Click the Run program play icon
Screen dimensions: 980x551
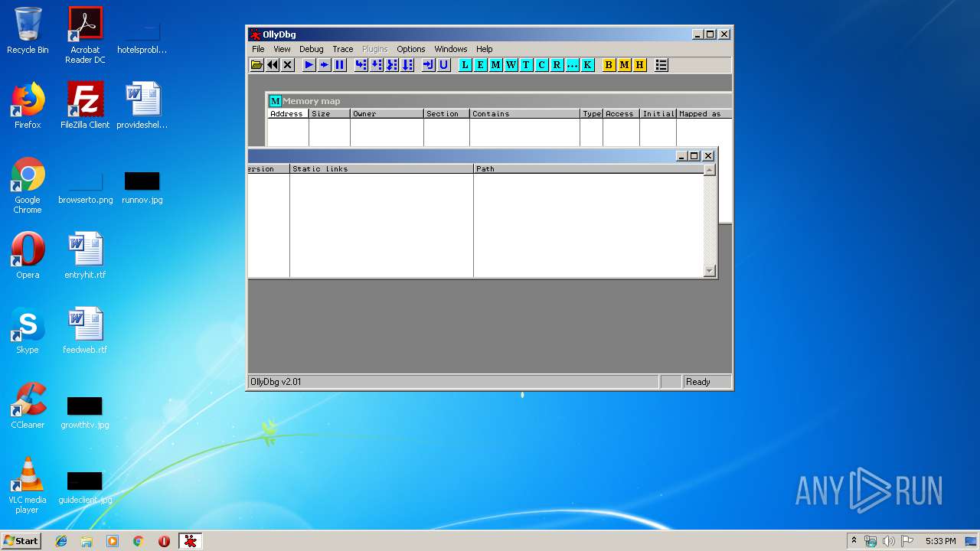309,65
